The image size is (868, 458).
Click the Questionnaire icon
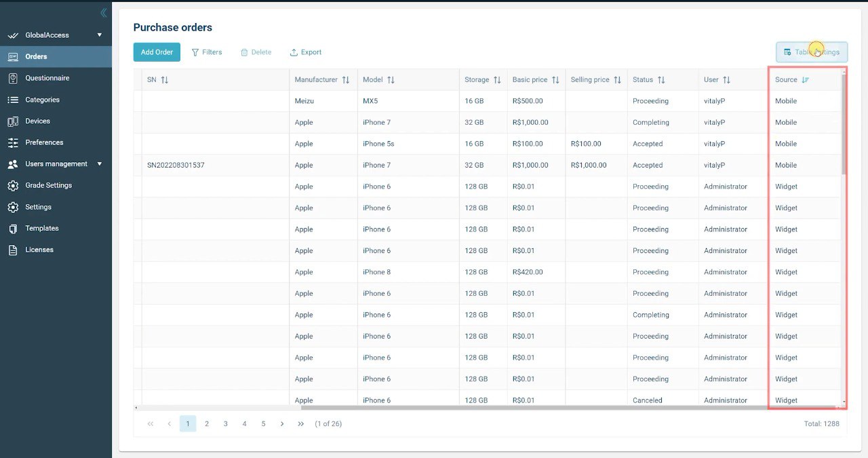pyautogui.click(x=13, y=78)
